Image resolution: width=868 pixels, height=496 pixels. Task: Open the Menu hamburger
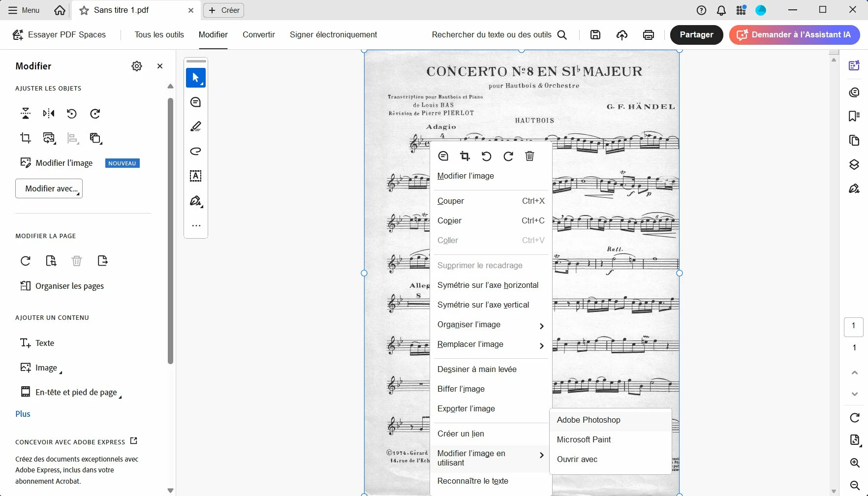24,10
